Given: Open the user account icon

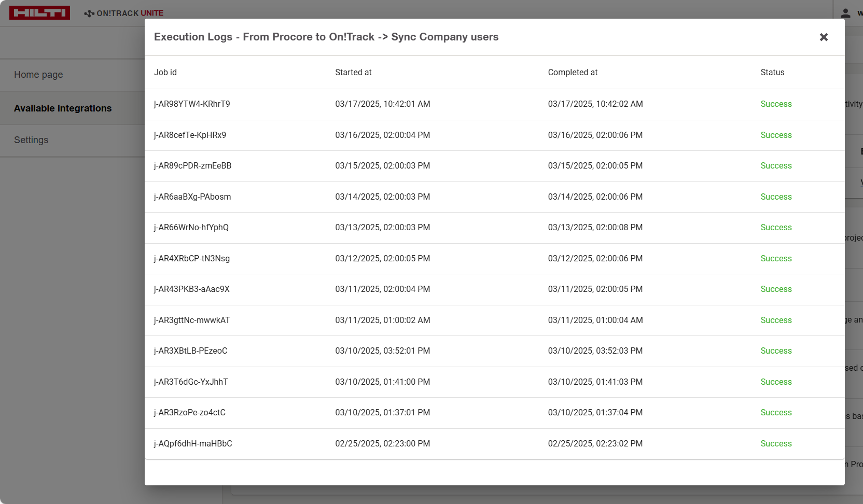Looking at the screenshot, I should click(845, 13).
